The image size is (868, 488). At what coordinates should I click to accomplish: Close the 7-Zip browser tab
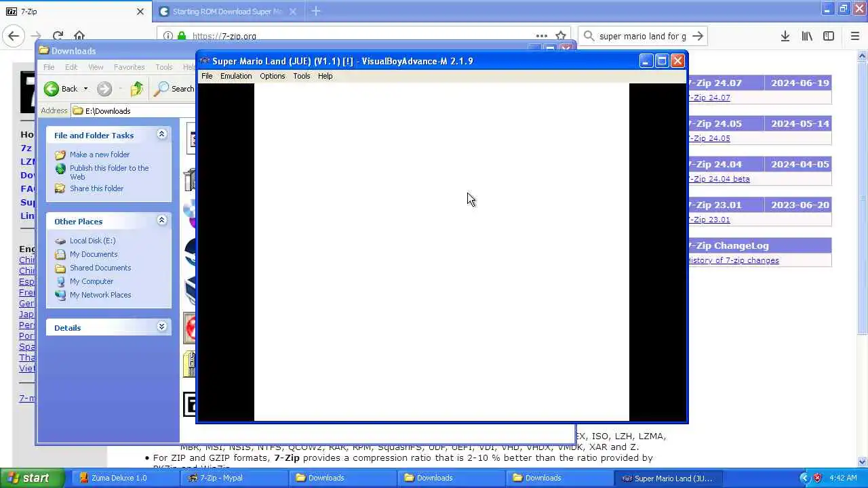coord(140,12)
